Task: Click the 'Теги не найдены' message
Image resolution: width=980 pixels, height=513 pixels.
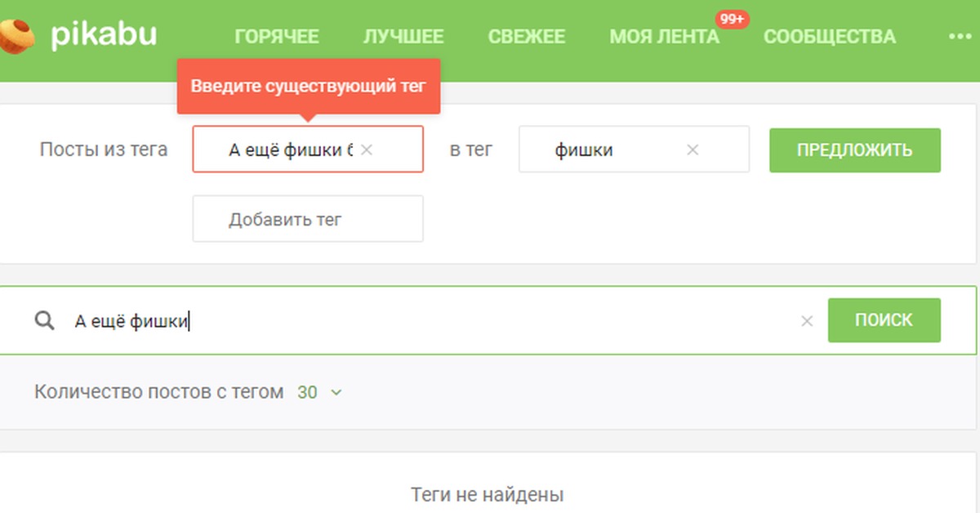Action: pos(488,494)
